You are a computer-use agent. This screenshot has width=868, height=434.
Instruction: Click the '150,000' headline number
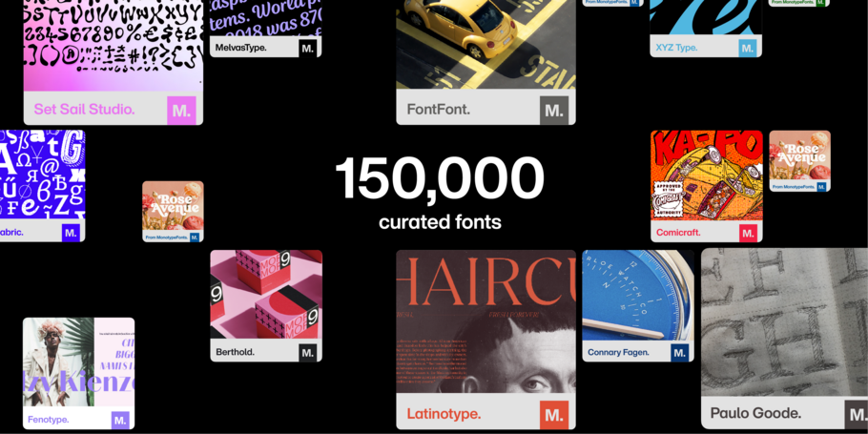[440, 178]
